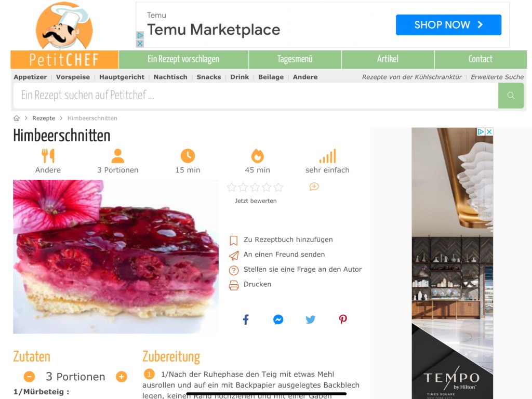Select the Nachtisch category
The image size is (532, 399).
coord(170,77)
